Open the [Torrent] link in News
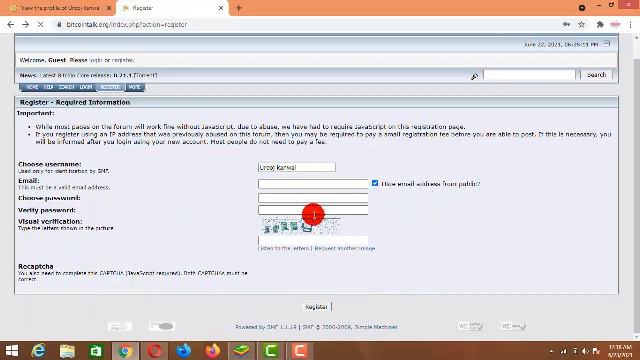640x360 pixels. [145, 75]
